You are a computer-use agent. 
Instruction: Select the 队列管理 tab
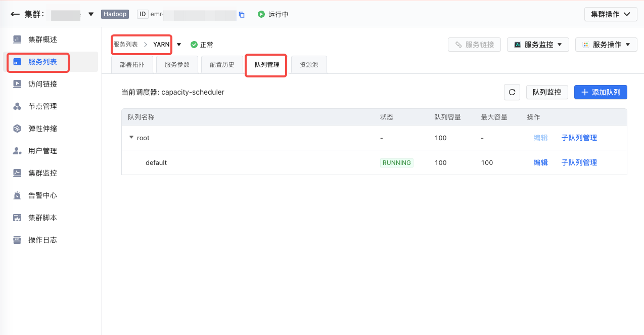[x=267, y=65]
